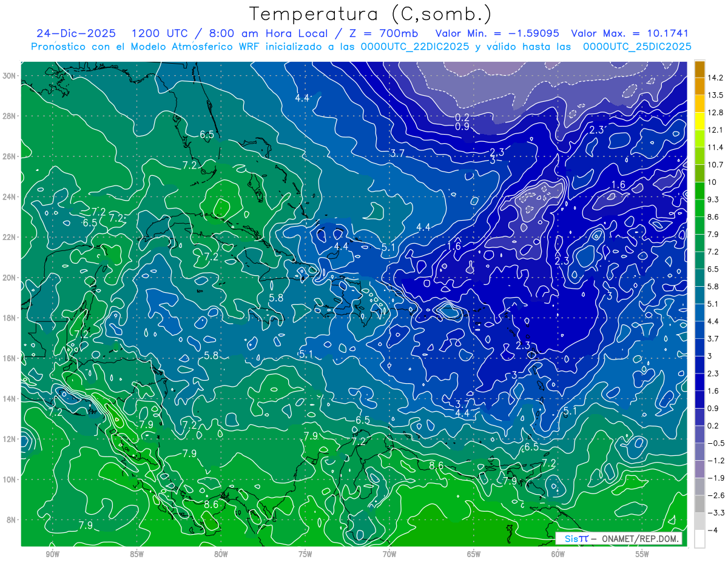Click the 'Z = 700mb' level text
The width and height of the screenshot is (728, 562).
click(385, 33)
